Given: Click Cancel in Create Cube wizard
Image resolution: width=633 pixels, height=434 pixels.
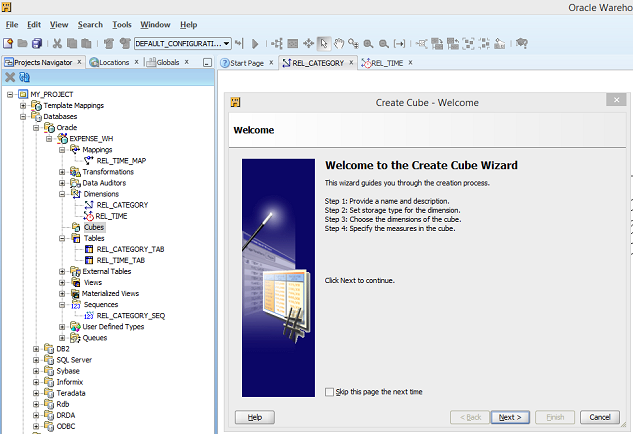Looking at the screenshot, I should click(599, 417).
